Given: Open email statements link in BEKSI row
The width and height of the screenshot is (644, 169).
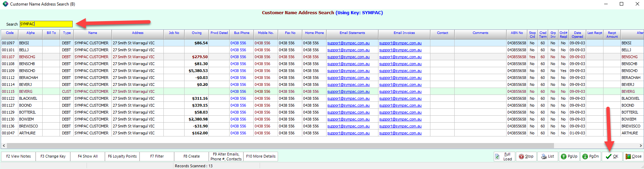Looking at the screenshot, I should (x=348, y=43).
